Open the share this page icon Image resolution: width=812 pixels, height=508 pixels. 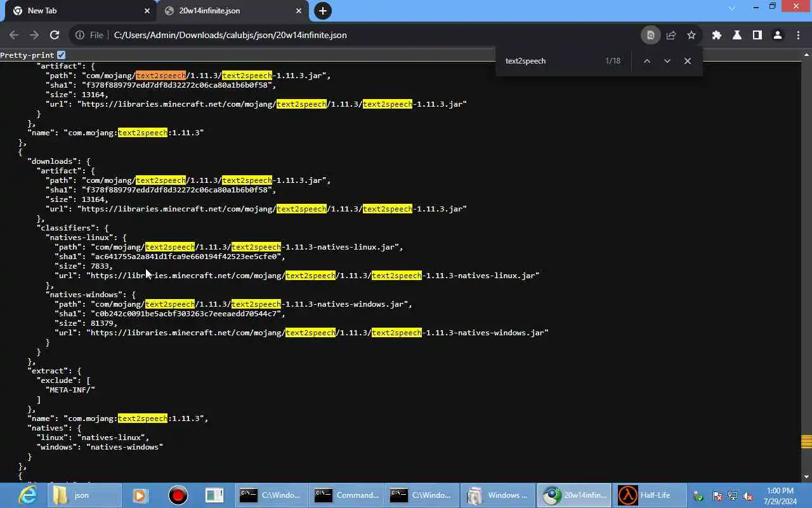[671, 35]
